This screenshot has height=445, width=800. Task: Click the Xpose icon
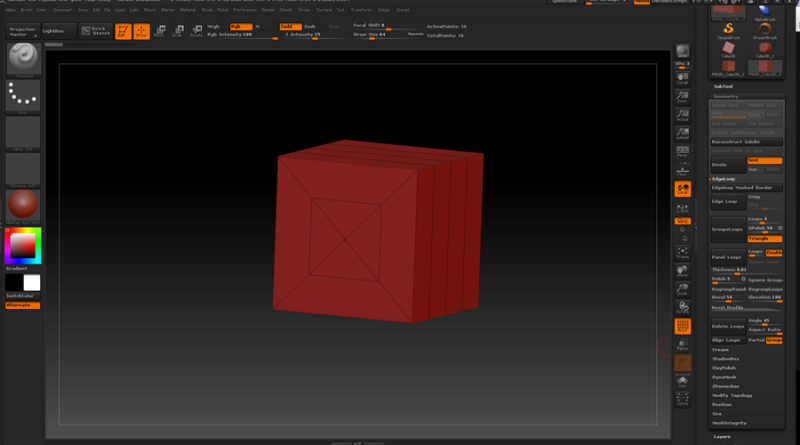coord(683,399)
